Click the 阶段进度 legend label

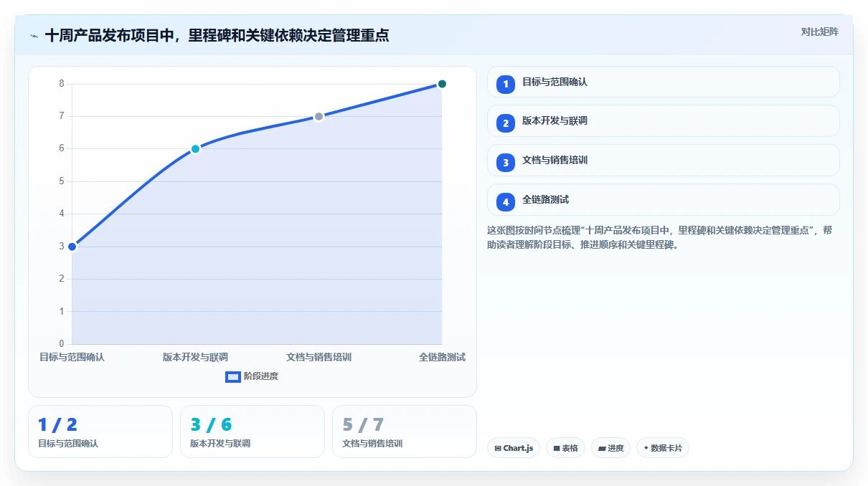pyautogui.click(x=261, y=376)
